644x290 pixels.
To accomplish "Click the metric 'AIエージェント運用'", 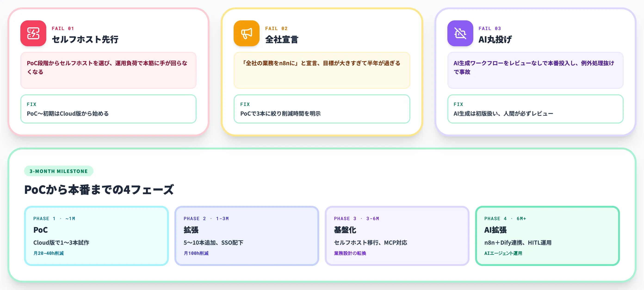I will (x=503, y=253).
